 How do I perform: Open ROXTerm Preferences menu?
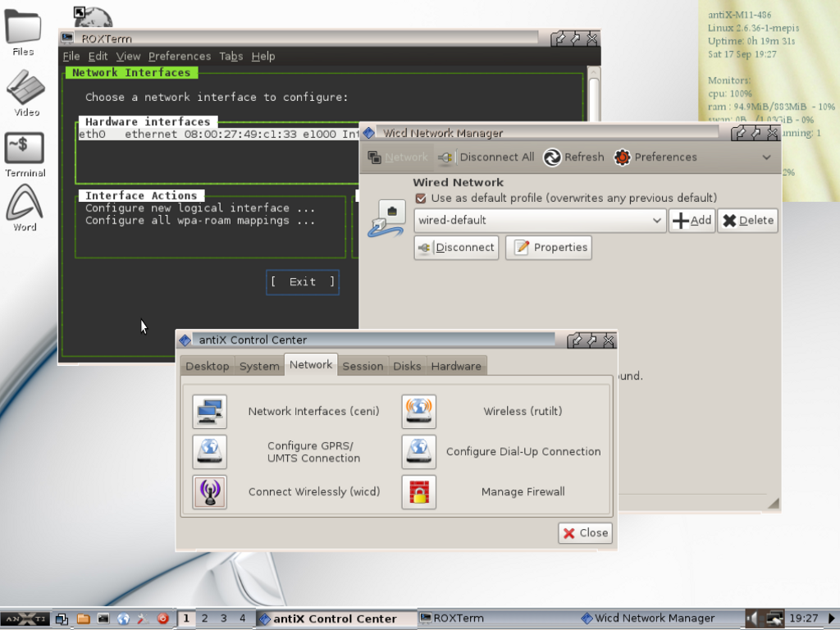coord(180,57)
